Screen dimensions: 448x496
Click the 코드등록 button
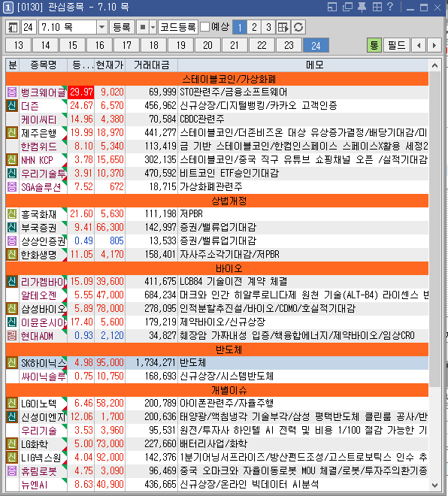[178, 27]
